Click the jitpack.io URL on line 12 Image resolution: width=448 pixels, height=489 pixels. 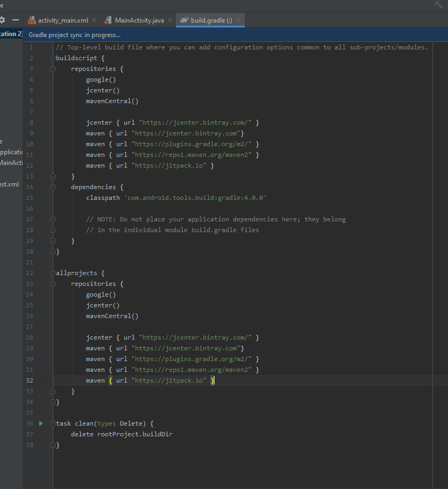tap(169, 166)
